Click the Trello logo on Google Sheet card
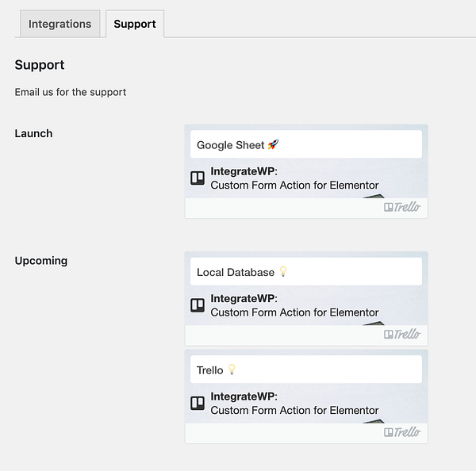 point(402,207)
